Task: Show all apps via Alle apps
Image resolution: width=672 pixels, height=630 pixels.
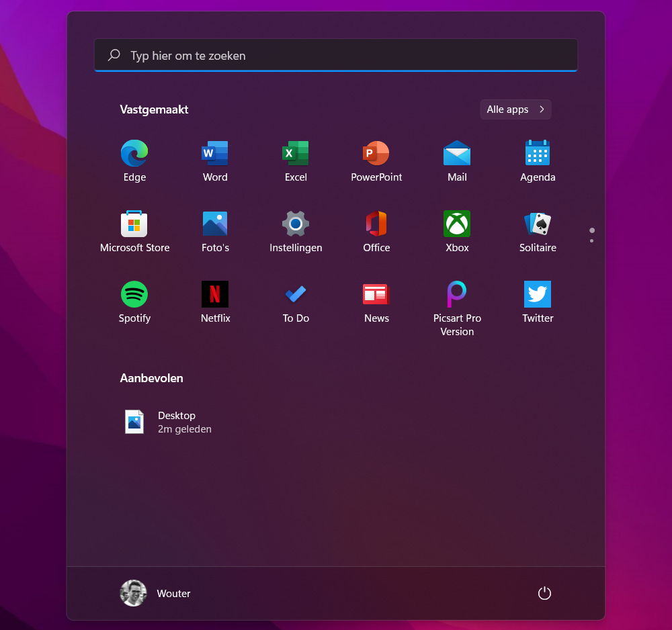Action: [515, 109]
